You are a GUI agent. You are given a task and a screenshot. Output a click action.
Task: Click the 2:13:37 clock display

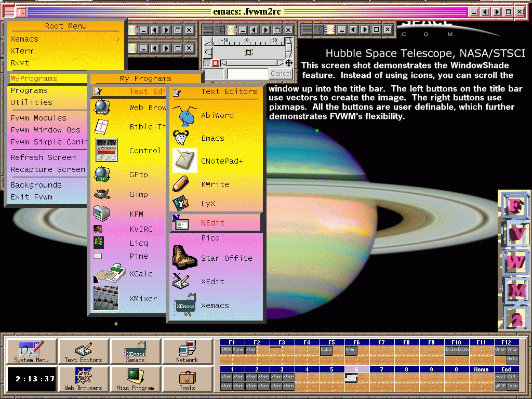[x=32, y=379]
